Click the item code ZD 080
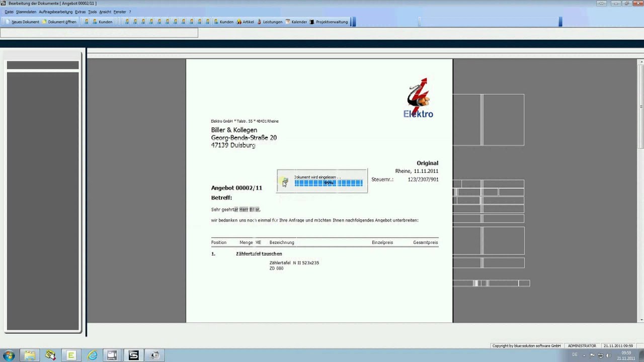This screenshot has width=644, height=362. pos(276,268)
